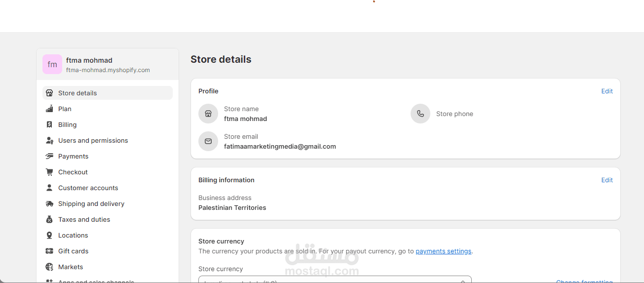Open the Payments hand icon
644x283 pixels.
(x=49, y=156)
